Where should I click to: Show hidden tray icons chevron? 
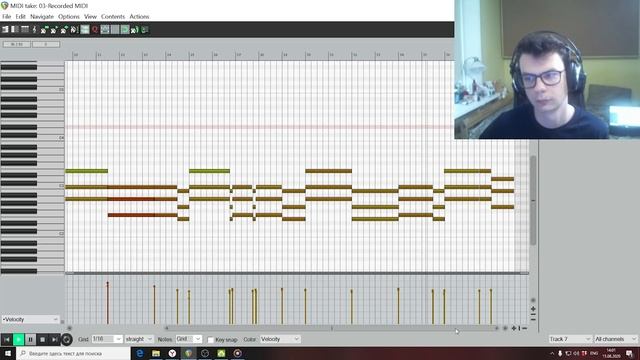(552, 353)
